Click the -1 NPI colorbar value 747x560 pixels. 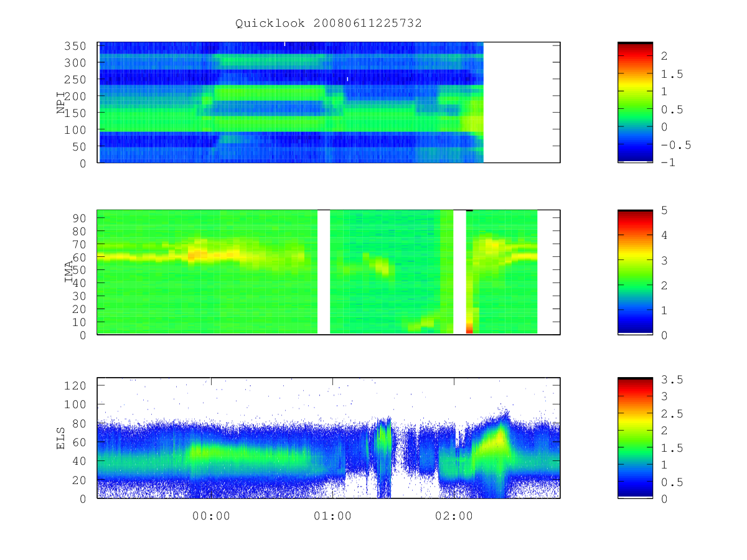pyautogui.click(x=669, y=163)
